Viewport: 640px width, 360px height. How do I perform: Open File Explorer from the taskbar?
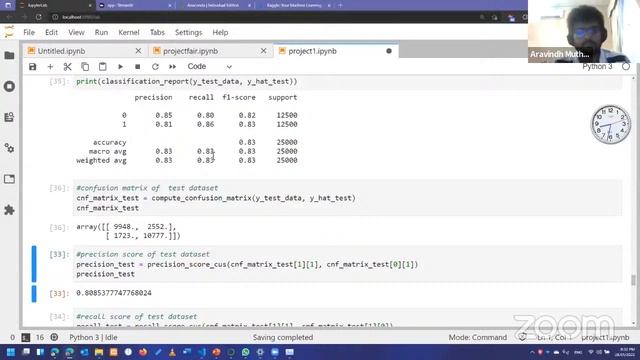click(x=99, y=352)
